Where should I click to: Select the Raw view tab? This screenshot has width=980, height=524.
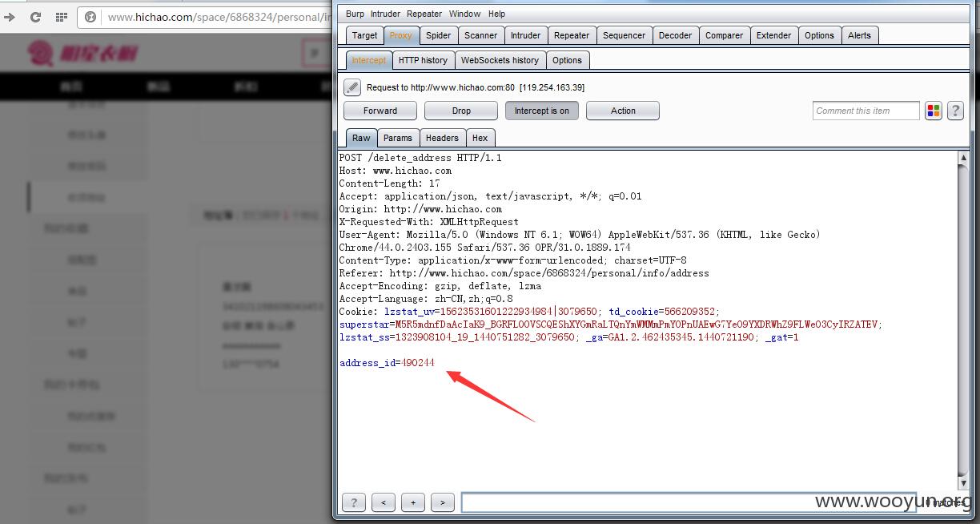361,138
